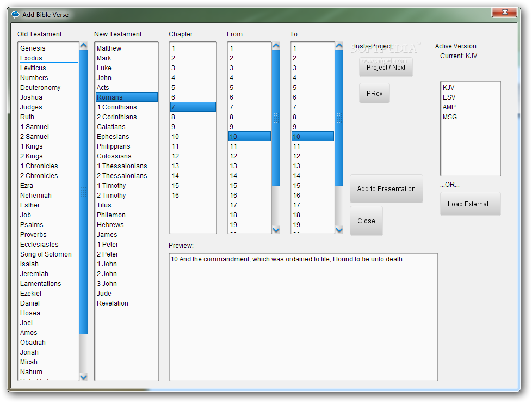Click the Project / Next button
Viewport: 532px width, 403px height.
click(386, 67)
